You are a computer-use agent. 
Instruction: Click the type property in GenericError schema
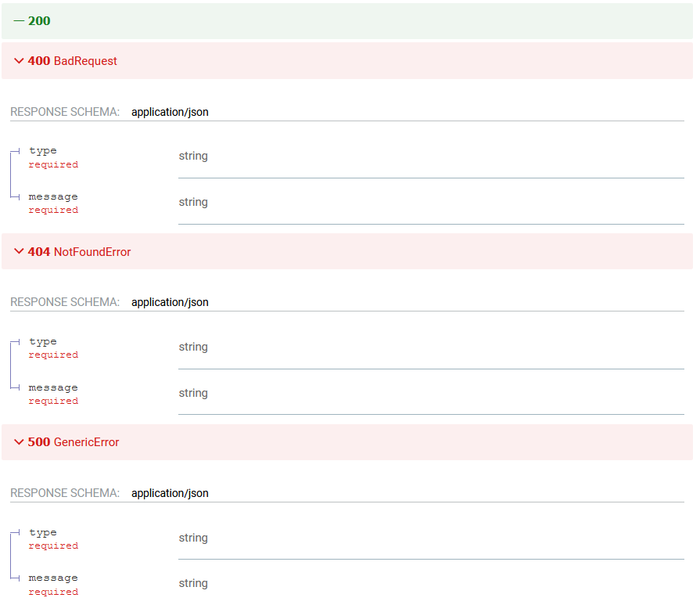coord(43,532)
